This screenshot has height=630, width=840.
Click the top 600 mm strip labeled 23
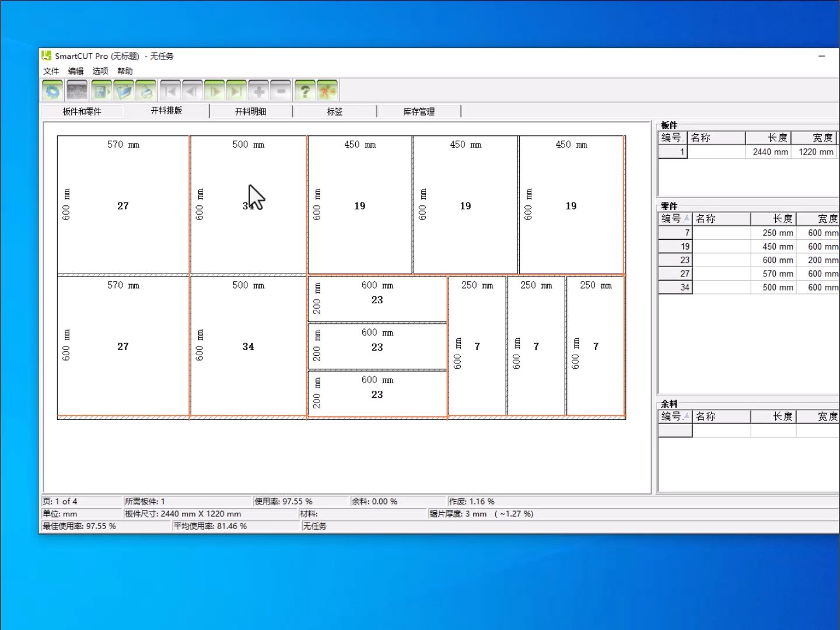pos(377,299)
